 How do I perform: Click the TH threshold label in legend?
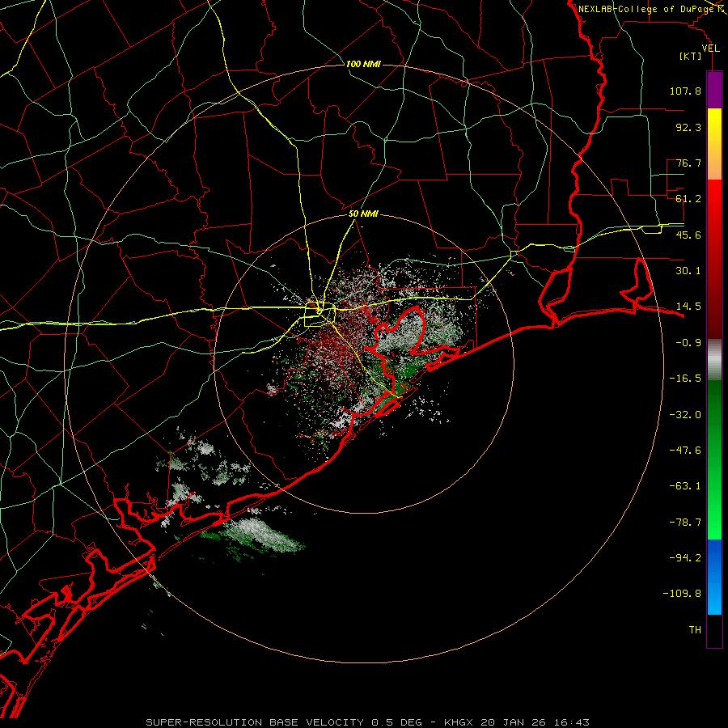[x=695, y=630]
